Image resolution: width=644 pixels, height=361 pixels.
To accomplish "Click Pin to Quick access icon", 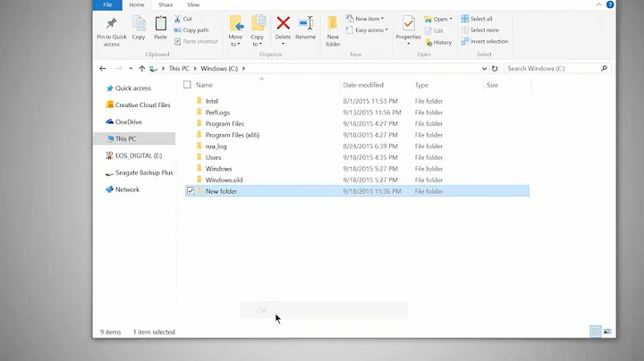I will tap(111, 24).
